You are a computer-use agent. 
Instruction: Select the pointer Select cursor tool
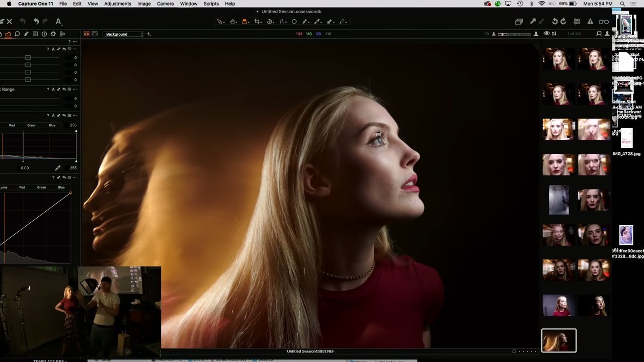[x=220, y=22]
